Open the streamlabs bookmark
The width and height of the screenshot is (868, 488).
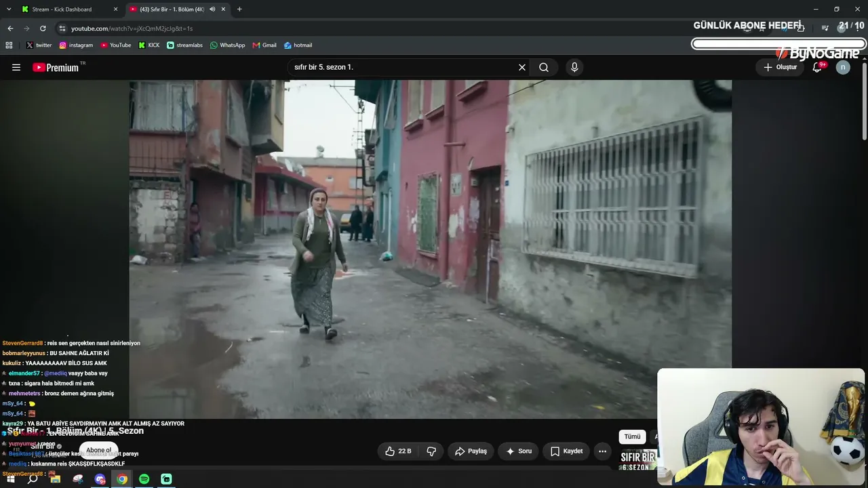(184, 45)
